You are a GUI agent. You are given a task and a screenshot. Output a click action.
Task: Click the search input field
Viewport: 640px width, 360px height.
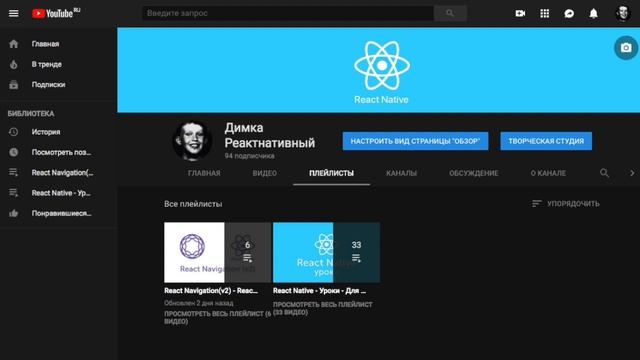(x=287, y=13)
